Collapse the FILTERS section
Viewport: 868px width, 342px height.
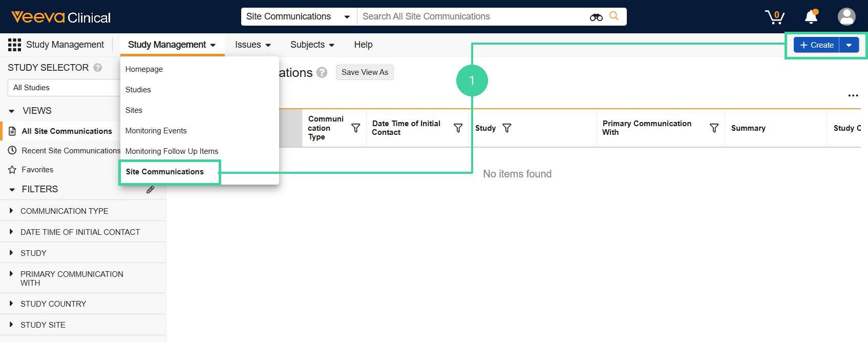(12, 190)
